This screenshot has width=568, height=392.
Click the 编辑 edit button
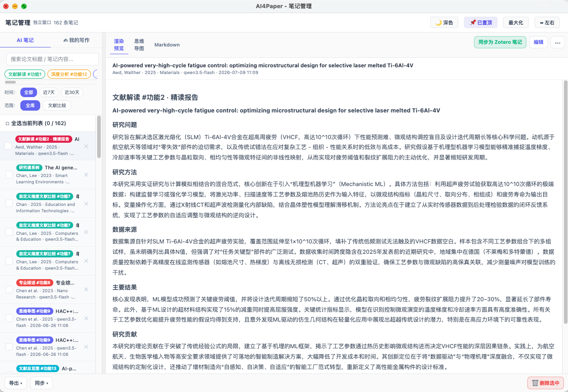pyautogui.click(x=539, y=42)
